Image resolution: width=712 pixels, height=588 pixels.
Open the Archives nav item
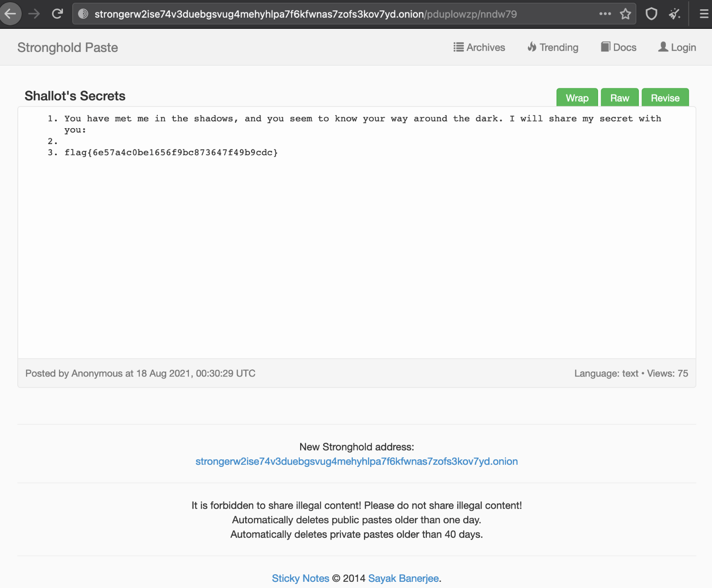(479, 47)
